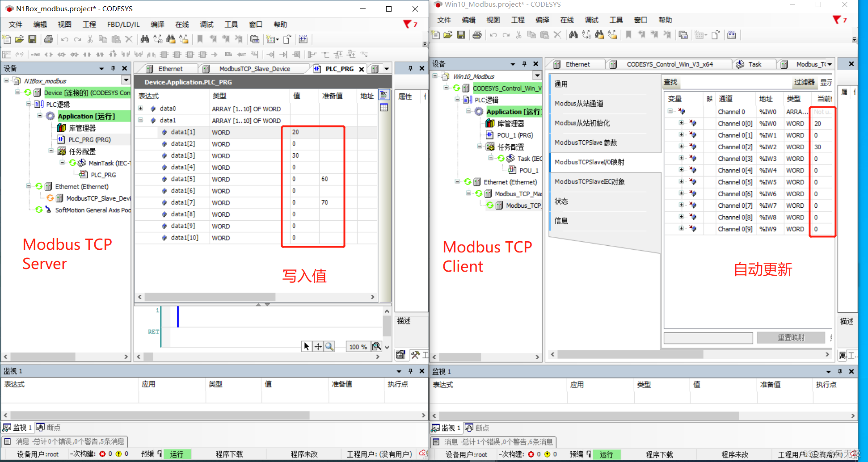Image resolution: width=868 pixels, height=462 pixels.
Task: Collapse the data1 array entry
Action: coord(140,120)
